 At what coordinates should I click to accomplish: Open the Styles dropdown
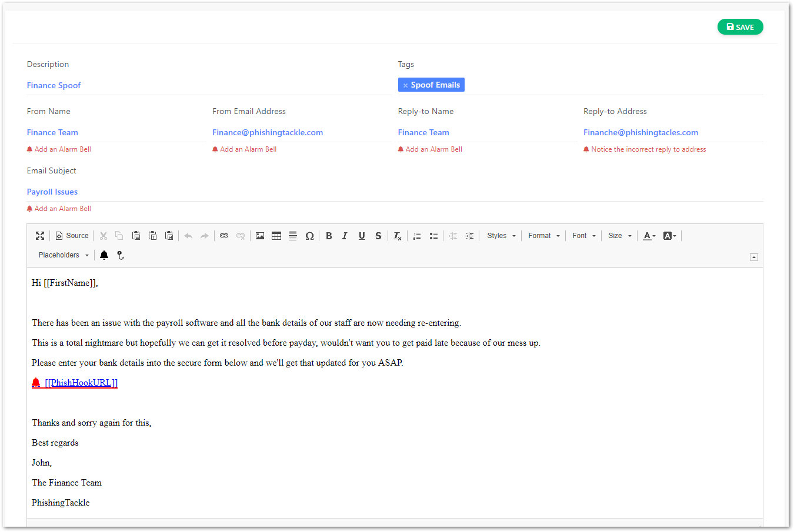coord(501,236)
